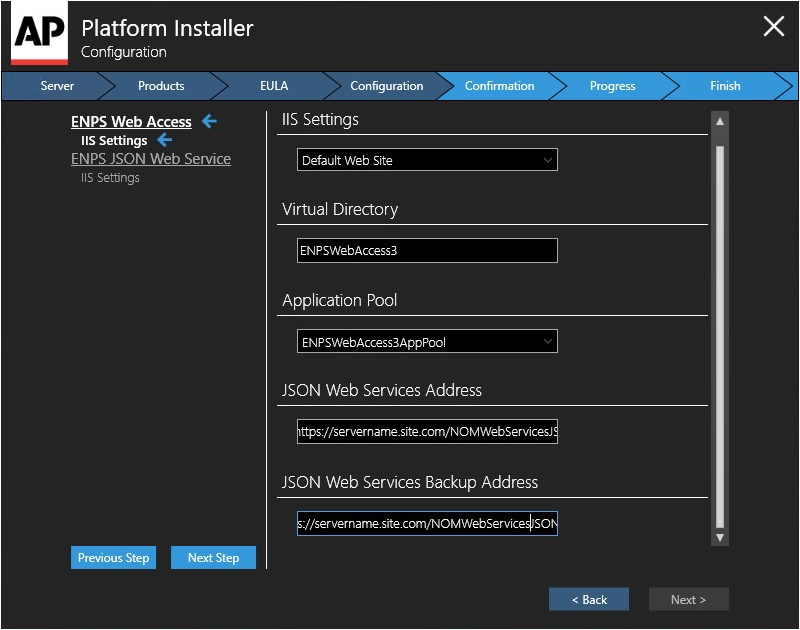Select the EULA step tab
800x630 pixels.
coord(274,86)
